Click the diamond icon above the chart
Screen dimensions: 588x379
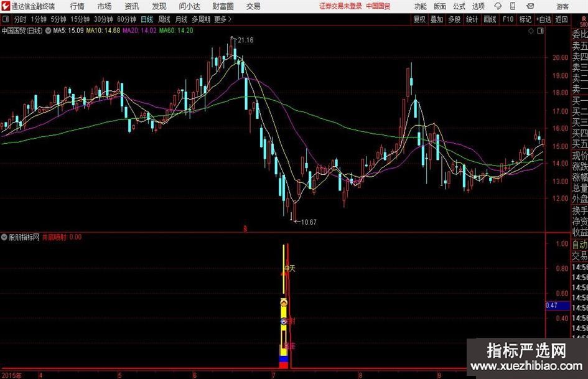click(531, 30)
